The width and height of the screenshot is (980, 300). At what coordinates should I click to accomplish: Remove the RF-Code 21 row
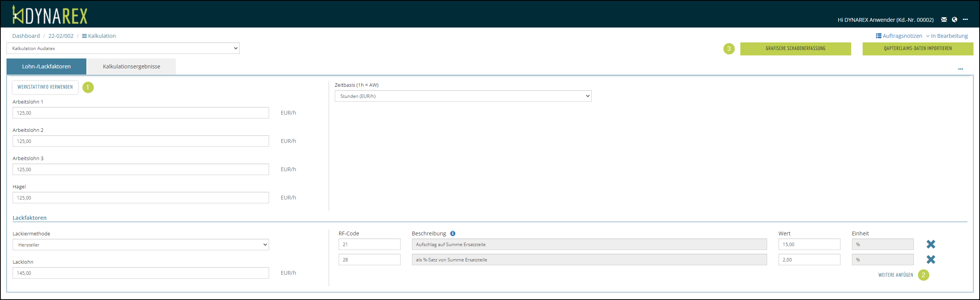(931, 244)
